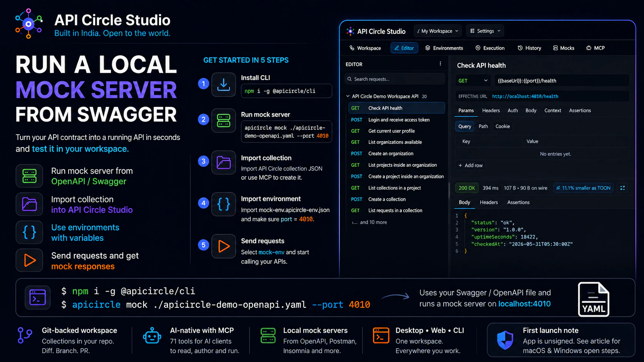This screenshot has height=362, width=644.
Task: Click the server icon for Local mock servers
Action: [x=268, y=335]
